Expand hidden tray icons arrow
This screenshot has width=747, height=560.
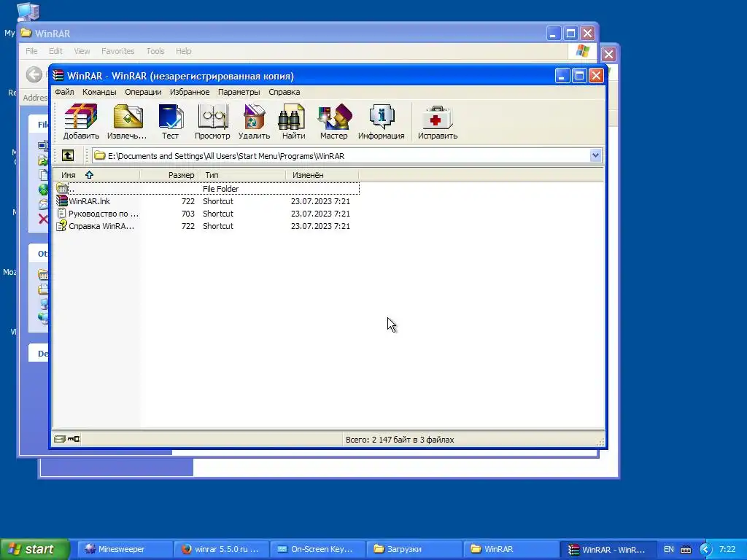[x=705, y=550]
